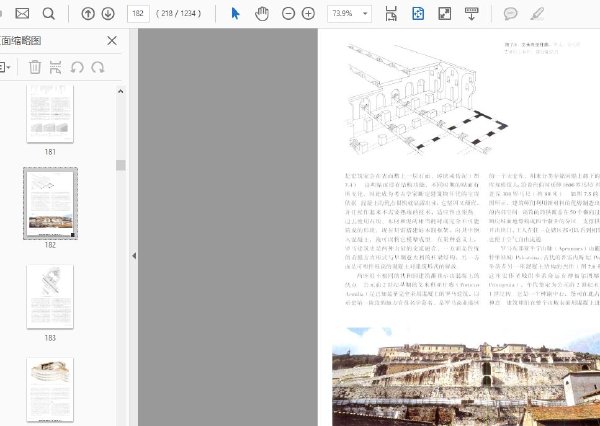Screen dimensions: 600x426
Task: Collapse the left navigation pane arrow
Action: click(133, 256)
